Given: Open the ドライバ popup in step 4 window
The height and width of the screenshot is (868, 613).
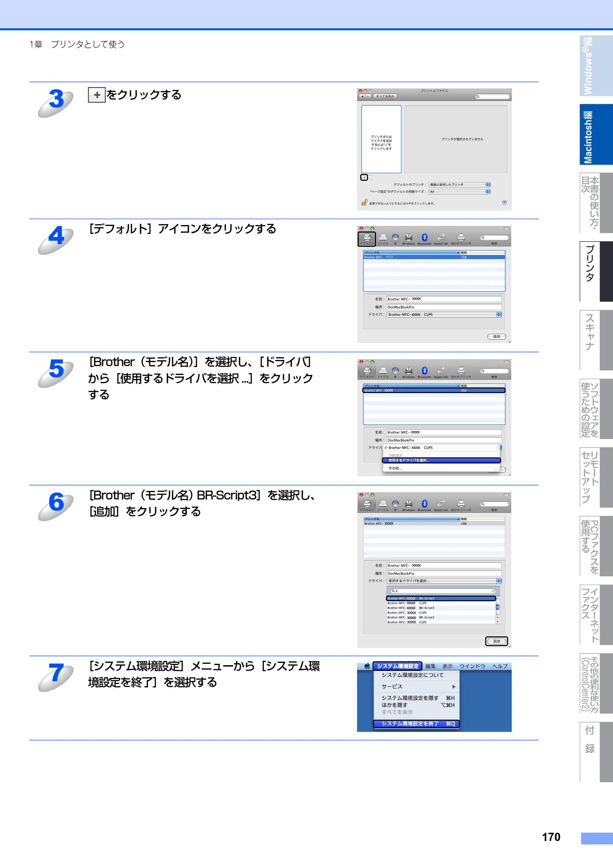Looking at the screenshot, I should pyautogui.click(x=444, y=315).
